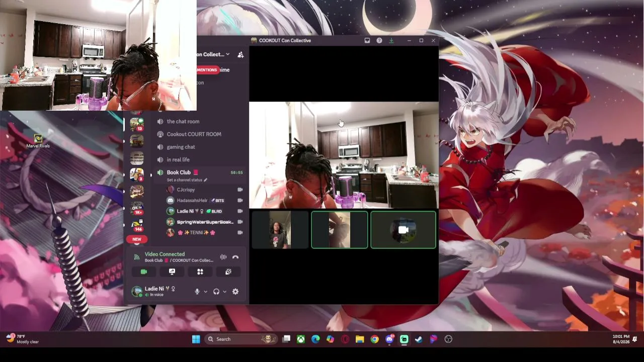Open Task View on taskbar
The width and height of the screenshot is (644, 362).
click(286, 339)
